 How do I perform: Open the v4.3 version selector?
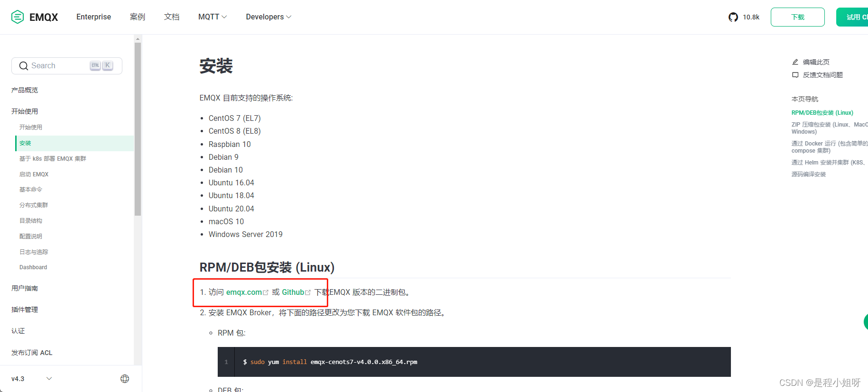pos(32,379)
